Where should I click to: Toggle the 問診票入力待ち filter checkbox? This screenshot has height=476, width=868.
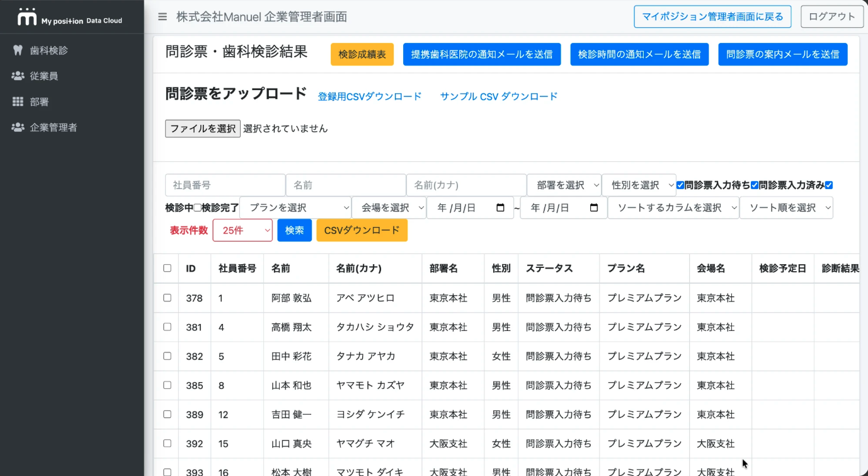tap(680, 185)
